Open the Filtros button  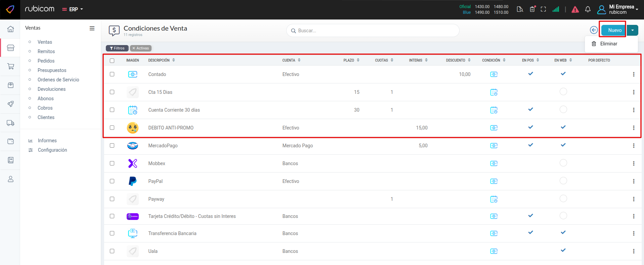[x=117, y=48]
